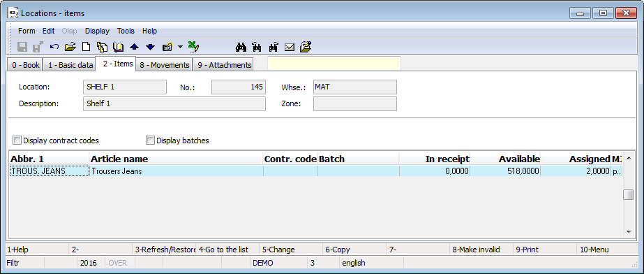Screen dimensions: 644x274
Task: Click the Description field Shelf 1
Action: point(174,103)
